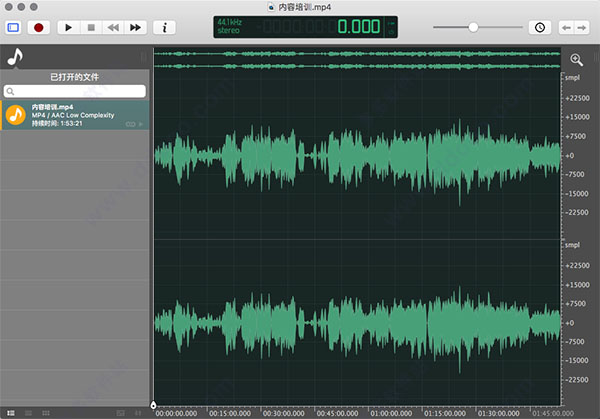Click the MP4 / AAC Low Complexity text
Screen dimensions: 600x419
pos(73,115)
